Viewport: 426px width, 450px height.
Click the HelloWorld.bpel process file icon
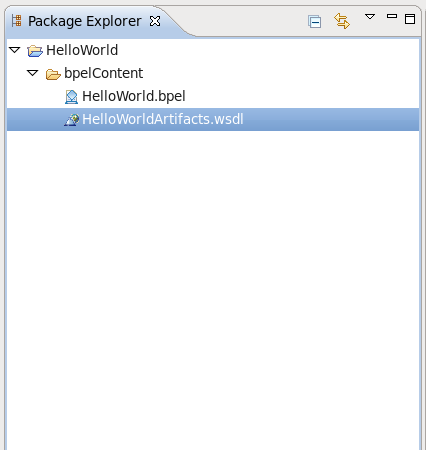(71, 97)
